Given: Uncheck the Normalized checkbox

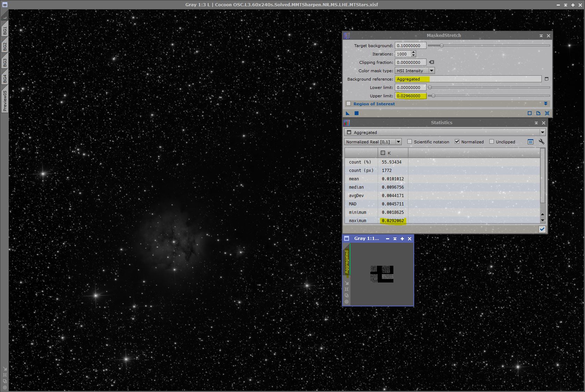Looking at the screenshot, I should coord(457,142).
